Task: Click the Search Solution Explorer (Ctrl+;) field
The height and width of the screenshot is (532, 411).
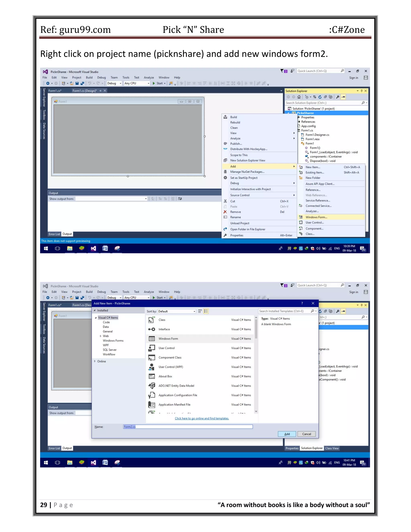Action: (x=323, y=103)
